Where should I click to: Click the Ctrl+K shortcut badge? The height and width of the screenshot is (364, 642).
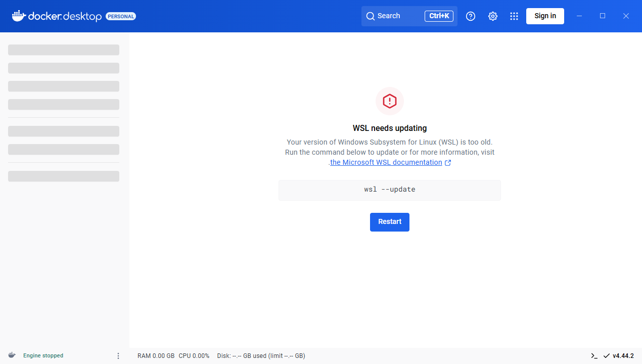pyautogui.click(x=439, y=16)
